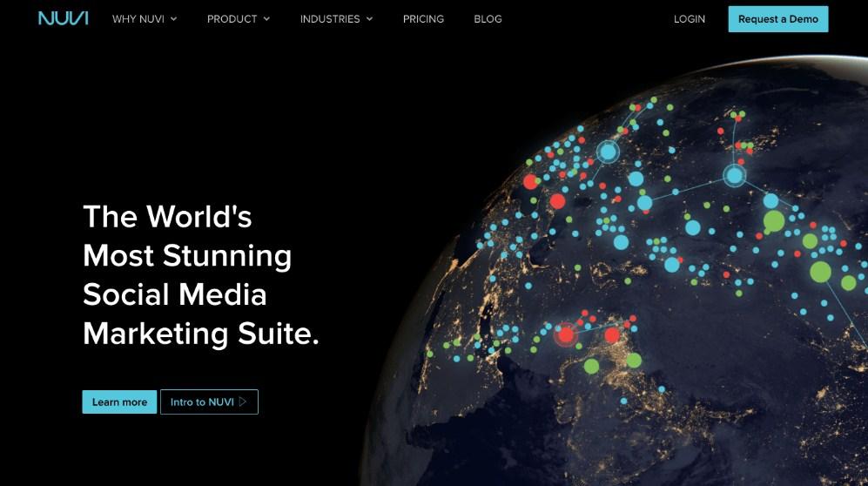Screen dimensions: 868x486
Task: Expand the WHY NUVI chevron arrow
Action: click(174, 19)
